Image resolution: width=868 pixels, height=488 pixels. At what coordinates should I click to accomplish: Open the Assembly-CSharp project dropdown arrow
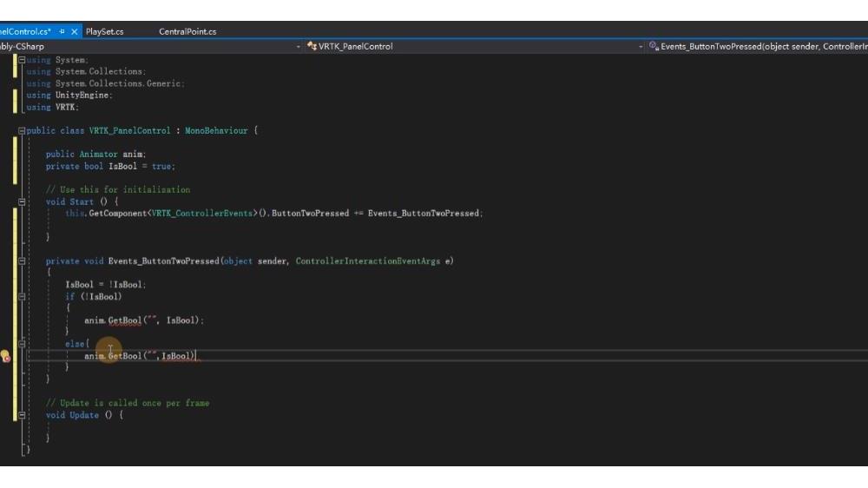coord(299,46)
